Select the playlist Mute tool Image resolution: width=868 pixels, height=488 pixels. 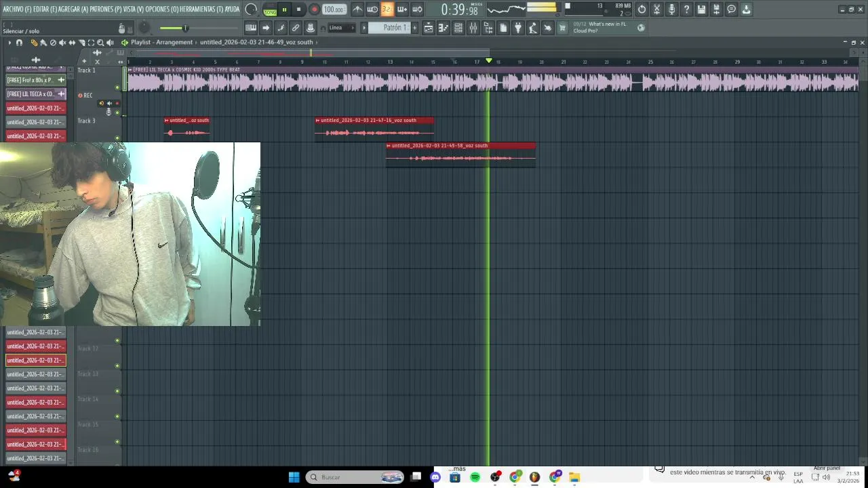point(62,43)
